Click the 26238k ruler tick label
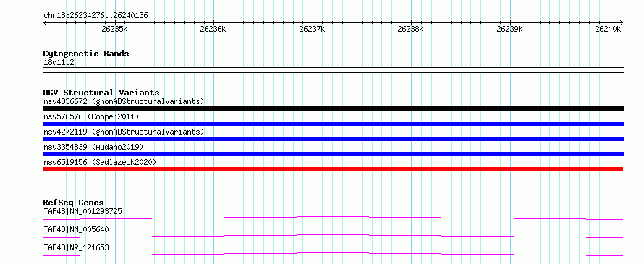 410,30
